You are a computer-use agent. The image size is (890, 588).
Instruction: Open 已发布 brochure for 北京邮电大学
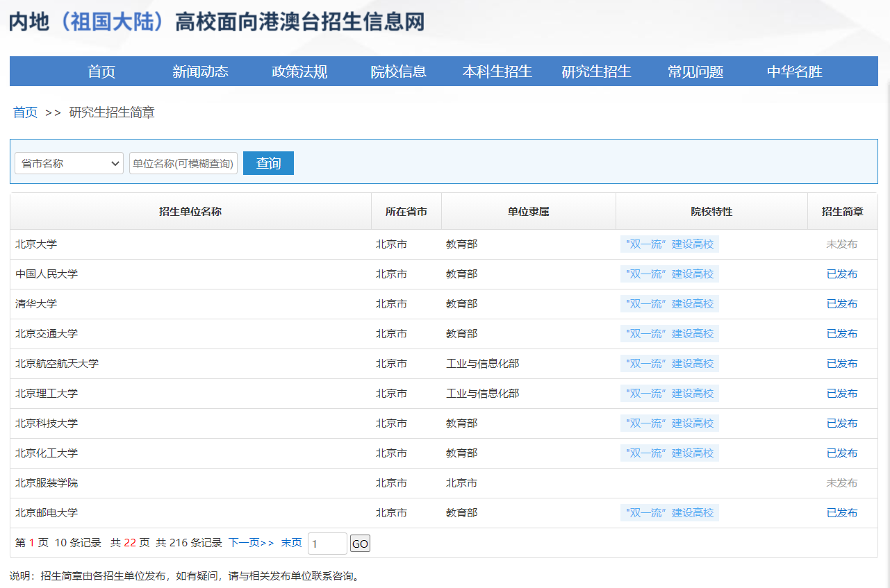[842, 513]
